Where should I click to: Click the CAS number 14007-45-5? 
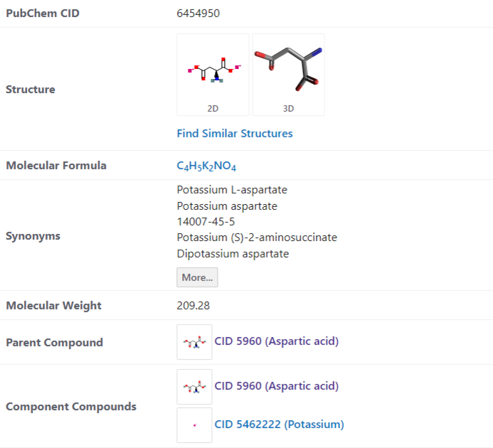(x=206, y=221)
